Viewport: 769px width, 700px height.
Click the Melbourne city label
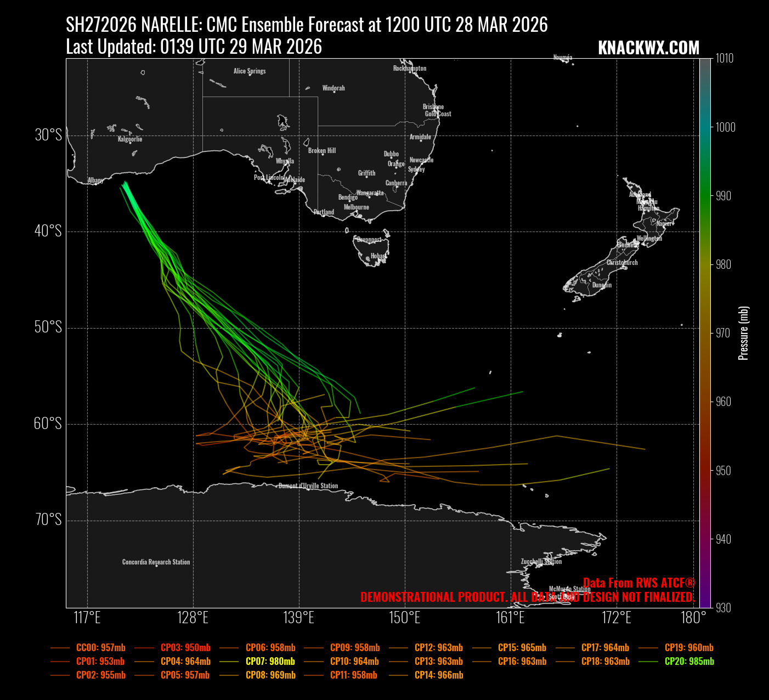357,207
